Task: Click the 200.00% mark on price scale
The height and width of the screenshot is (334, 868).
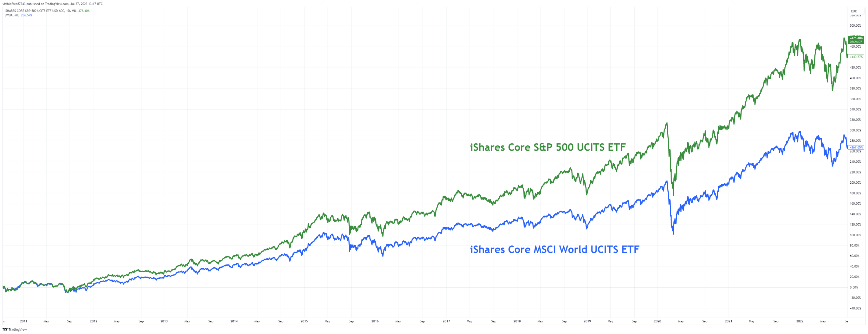Action: tap(855, 183)
